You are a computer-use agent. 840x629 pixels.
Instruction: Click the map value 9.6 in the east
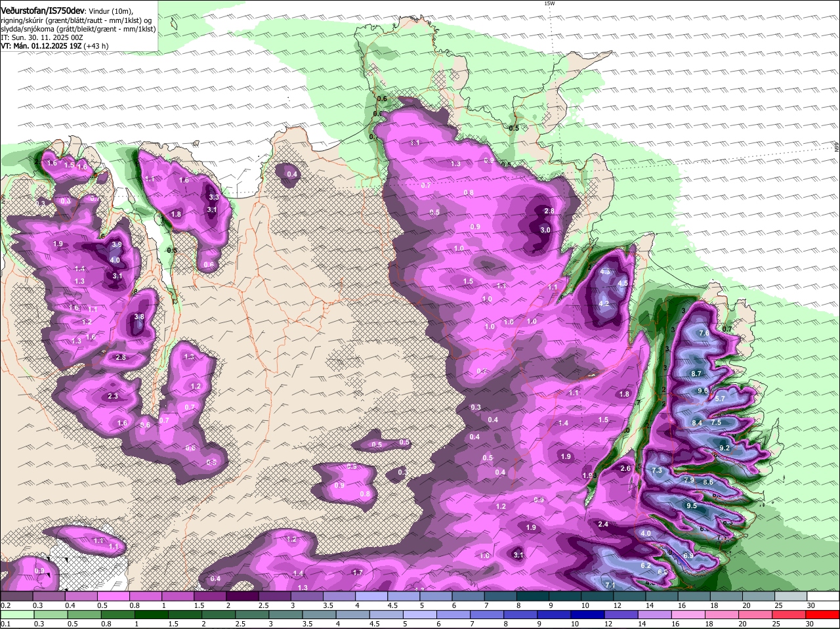point(703,391)
